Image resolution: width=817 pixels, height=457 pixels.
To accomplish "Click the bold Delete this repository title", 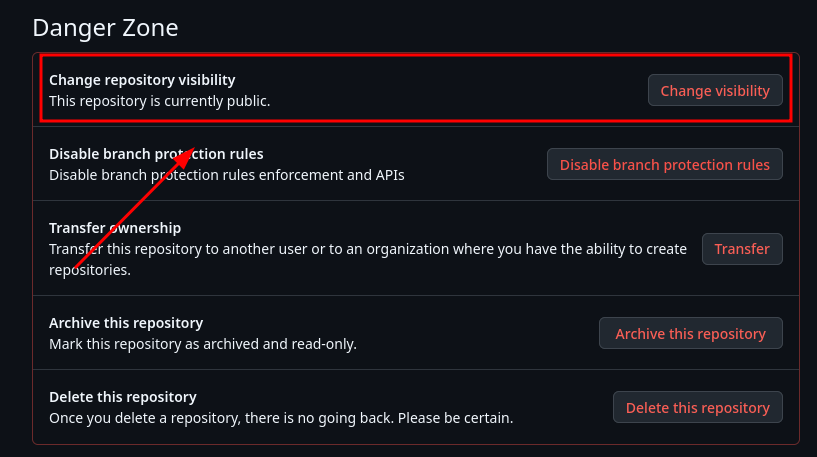I will coord(122,397).
